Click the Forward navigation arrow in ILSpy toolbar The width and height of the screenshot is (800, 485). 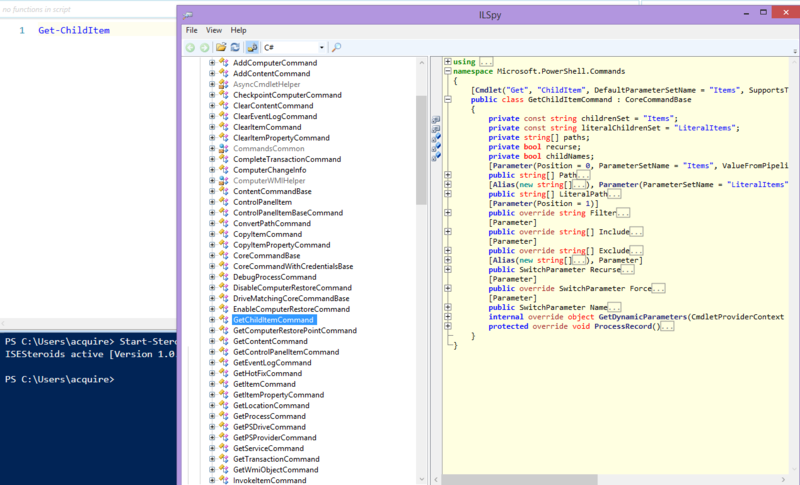(x=205, y=47)
